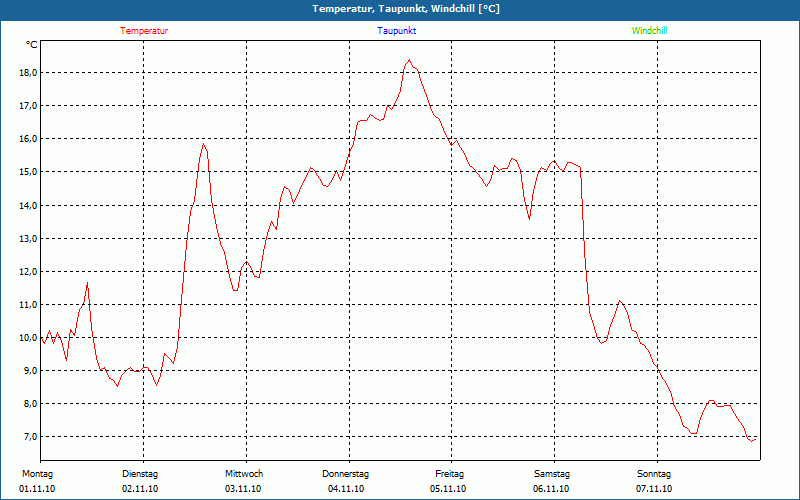This screenshot has width=800, height=500.
Task: Click the 12,0 y-axis value
Action: click(29, 271)
